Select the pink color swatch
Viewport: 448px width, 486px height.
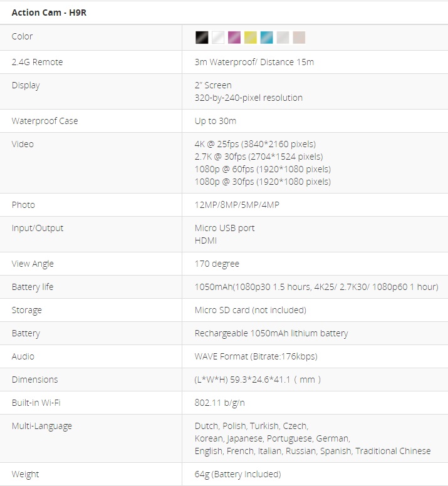pos(234,38)
